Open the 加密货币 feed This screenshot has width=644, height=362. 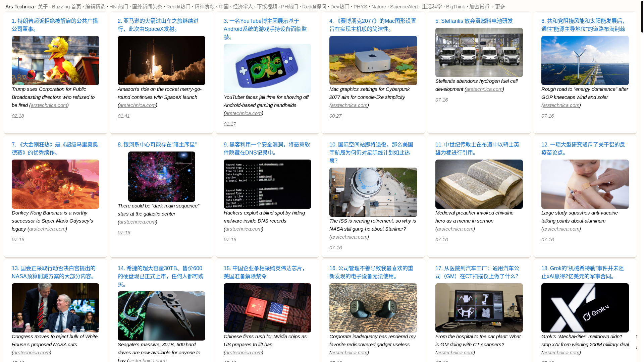click(x=479, y=6)
